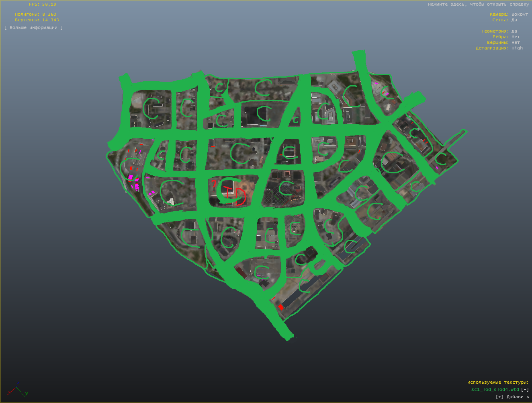Click the Используемые текстуры header
This screenshot has width=532, height=403.
(498, 382)
